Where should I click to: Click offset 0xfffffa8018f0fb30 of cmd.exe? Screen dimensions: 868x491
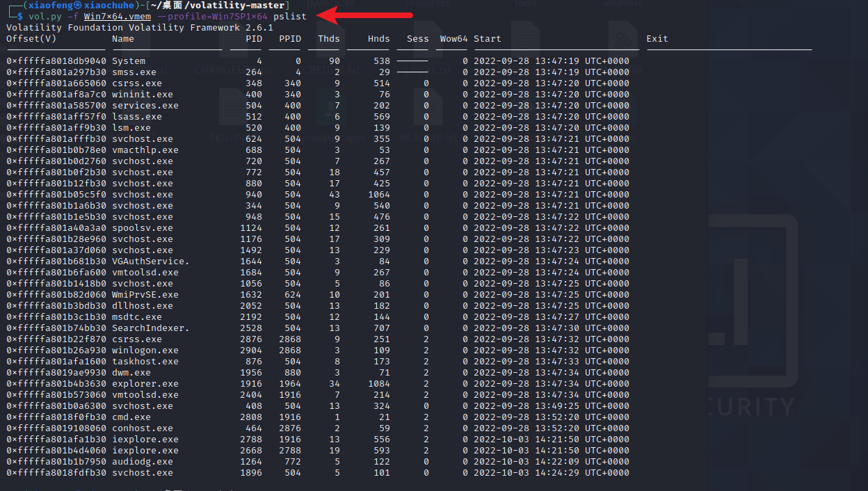point(56,417)
